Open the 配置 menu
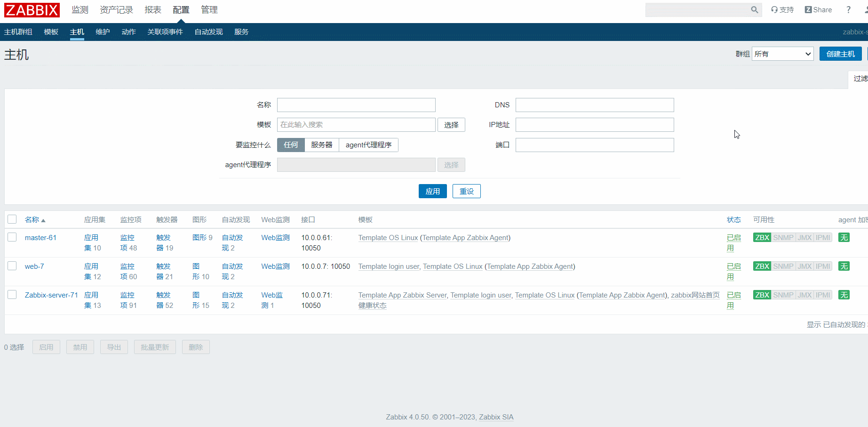This screenshot has height=427, width=868. [181, 10]
